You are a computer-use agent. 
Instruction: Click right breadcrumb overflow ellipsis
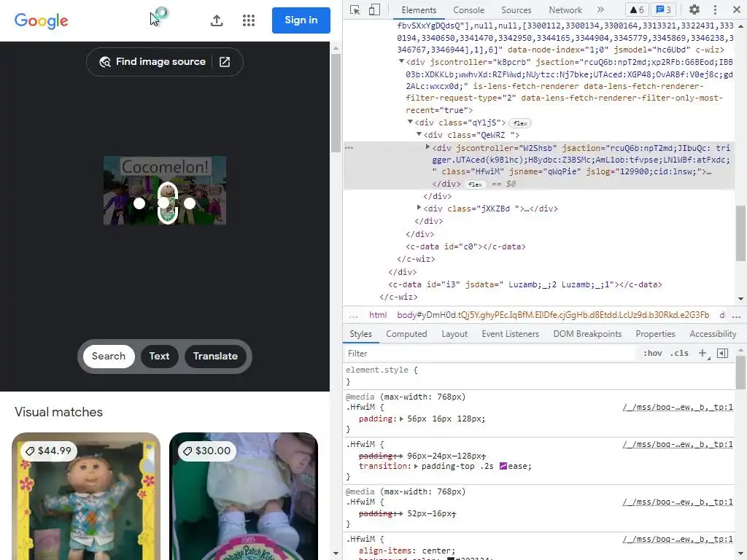point(737,316)
